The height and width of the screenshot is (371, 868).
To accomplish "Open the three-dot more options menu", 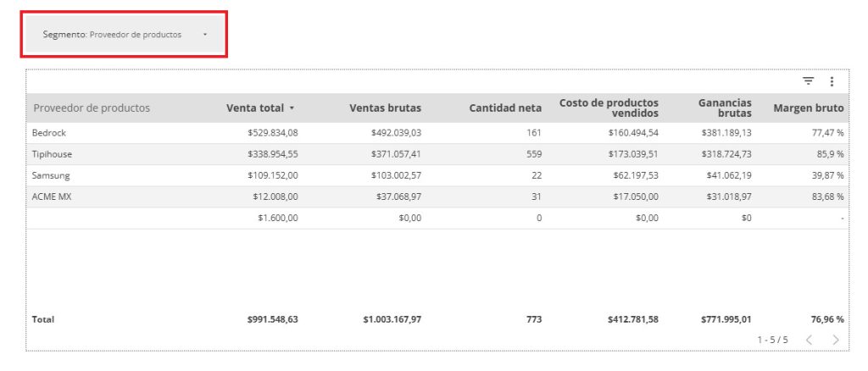I will [x=832, y=82].
